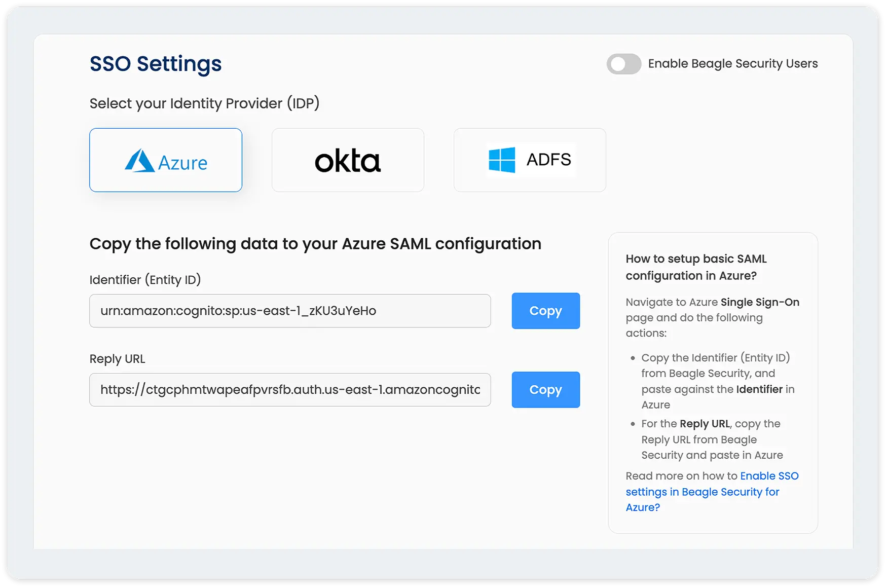This screenshot has height=588, width=886.
Task: Click 'Select your Identity Provider (IDP)' text
Action: 205,103
